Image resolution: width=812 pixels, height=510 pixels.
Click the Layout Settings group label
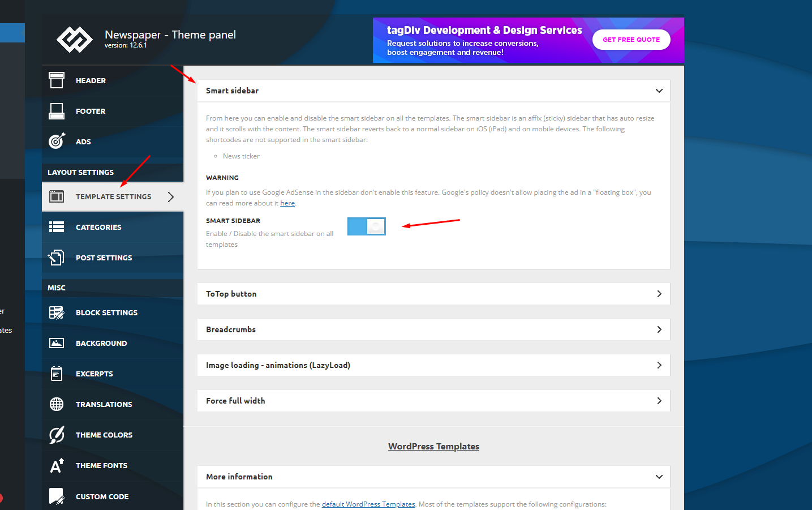(80, 172)
